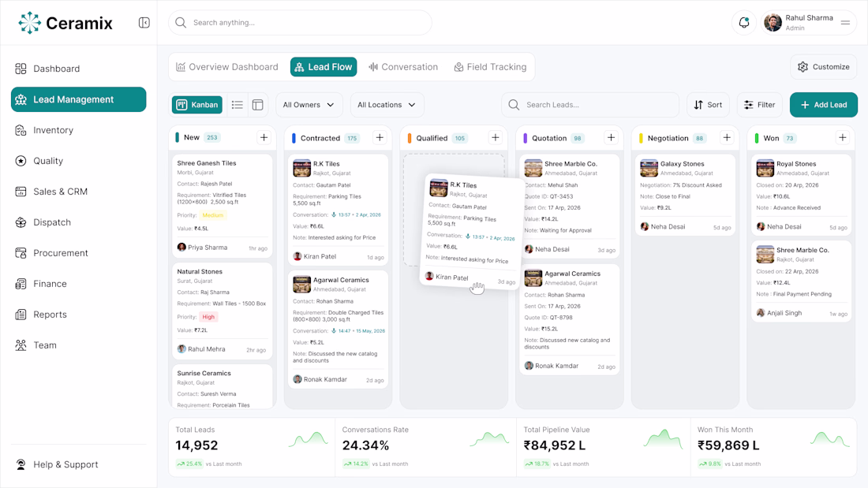Image resolution: width=868 pixels, height=488 pixels.
Task: Collapse the sidebar with the panel icon
Action: (144, 23)
